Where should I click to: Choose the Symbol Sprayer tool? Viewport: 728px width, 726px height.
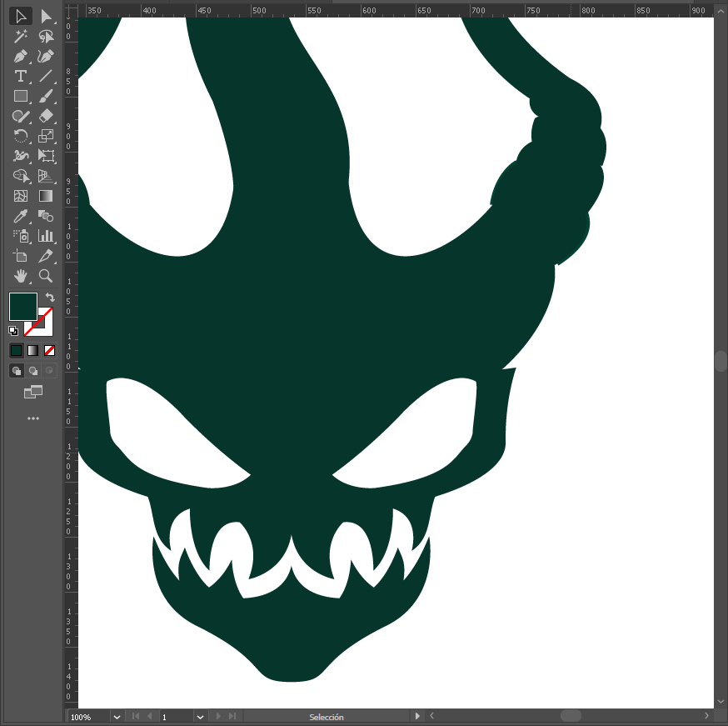coord(21,236)
